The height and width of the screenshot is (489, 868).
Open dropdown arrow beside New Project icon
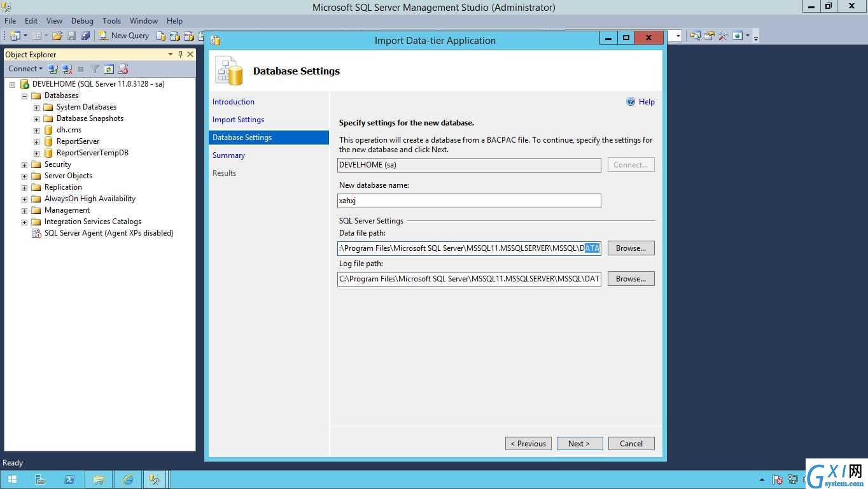25,36
